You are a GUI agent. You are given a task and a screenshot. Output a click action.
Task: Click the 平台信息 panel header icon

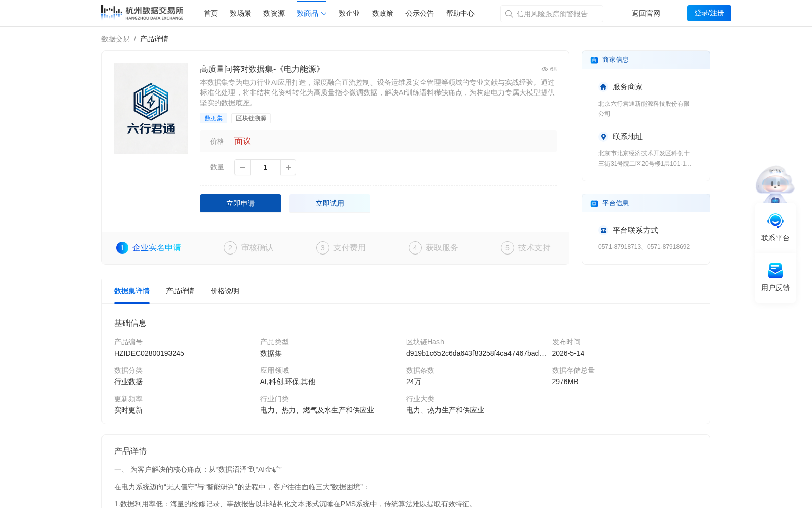tap(594, 204)
